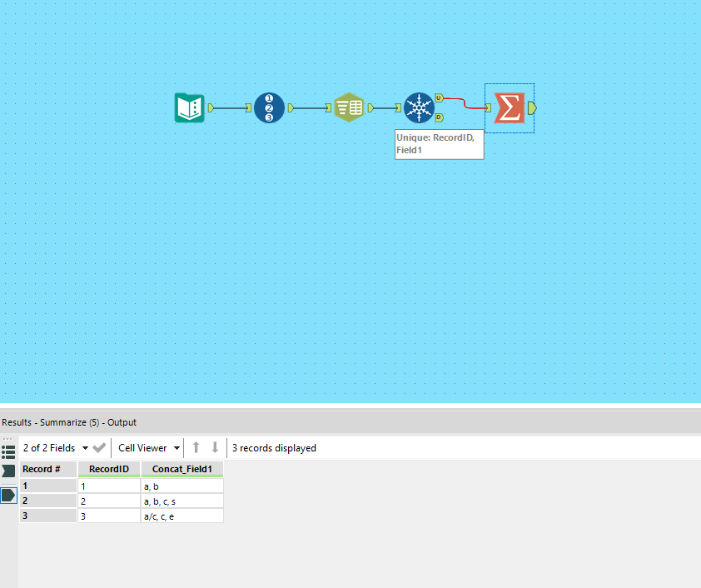This screenshot has width=701, height=588.
Task: Select the Summarize tool with the sigma icon
Action: [x=510, y=107]
